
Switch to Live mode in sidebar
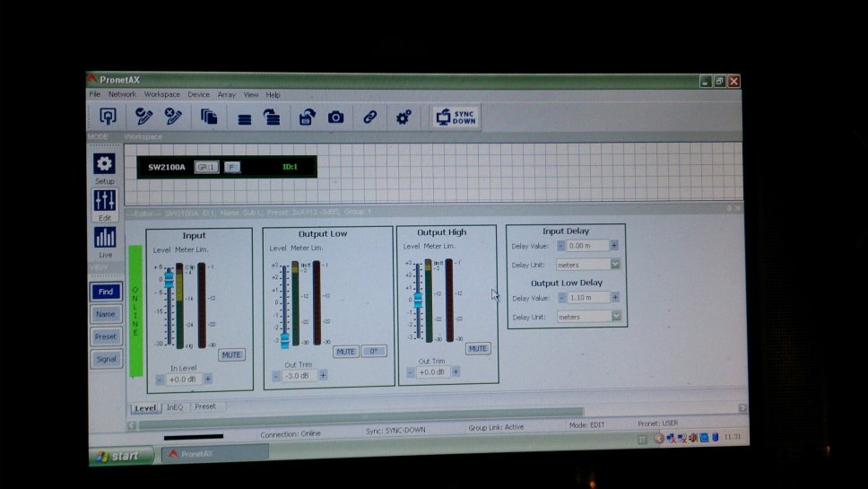tap(105, 238)
